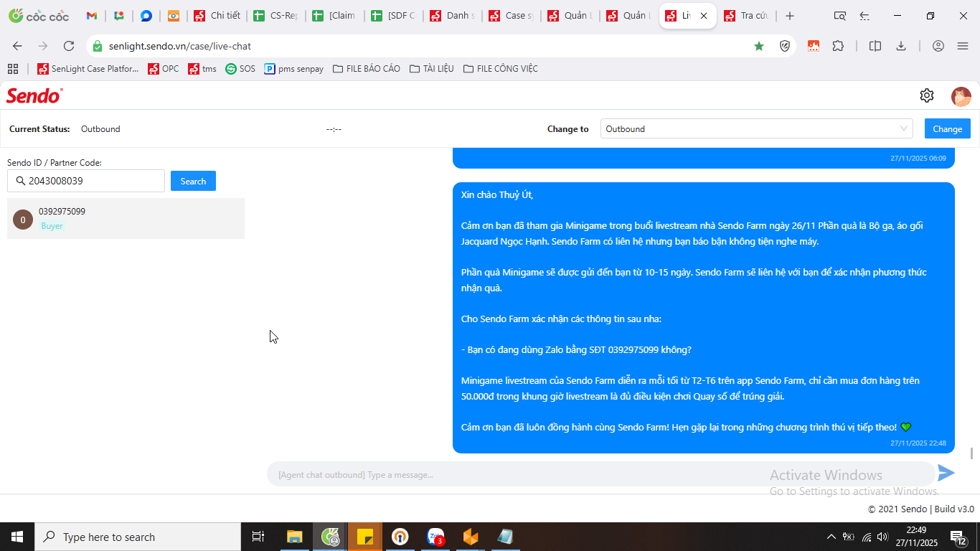Click the green bookmark star icon

point(759,46)
